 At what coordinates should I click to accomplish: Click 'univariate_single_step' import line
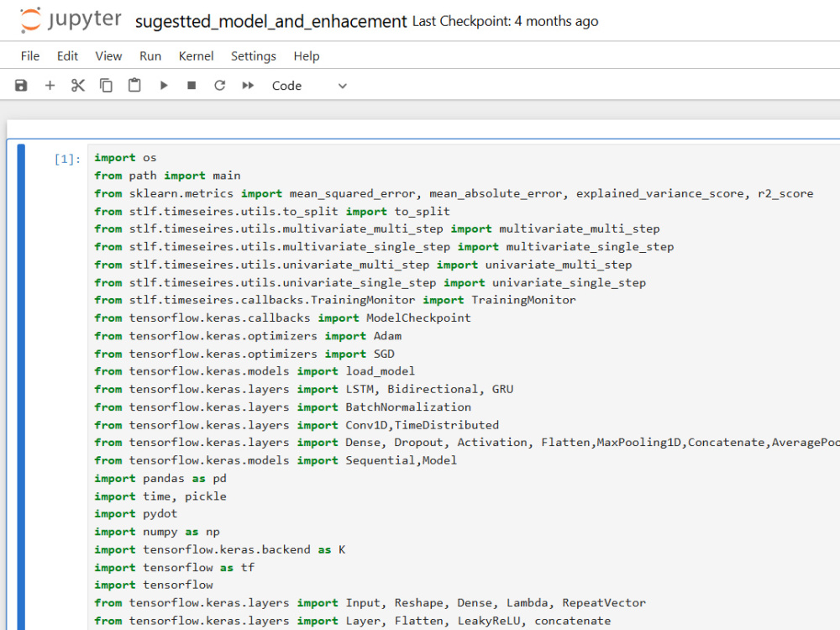(x=370, y=282)
